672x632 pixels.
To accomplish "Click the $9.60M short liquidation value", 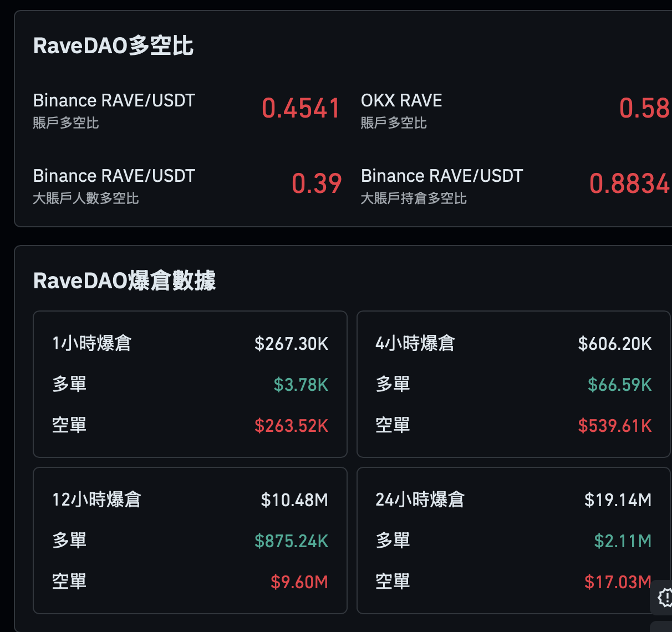I will click(x=299, y=582).
